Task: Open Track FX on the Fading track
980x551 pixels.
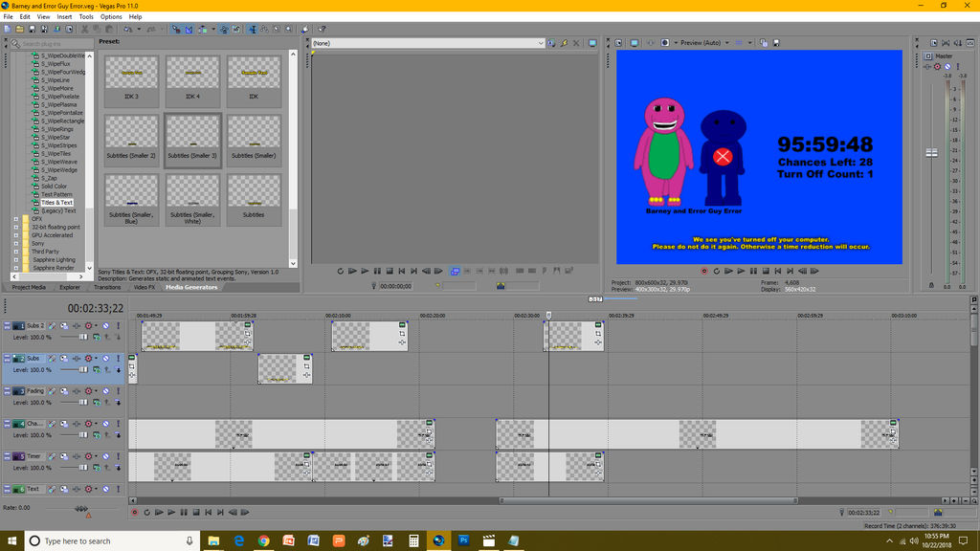Action: (49, 391)
